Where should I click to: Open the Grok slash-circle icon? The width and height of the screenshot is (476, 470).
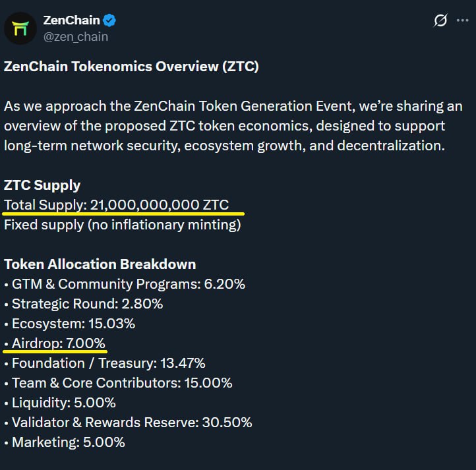click(x=440, y=21)
